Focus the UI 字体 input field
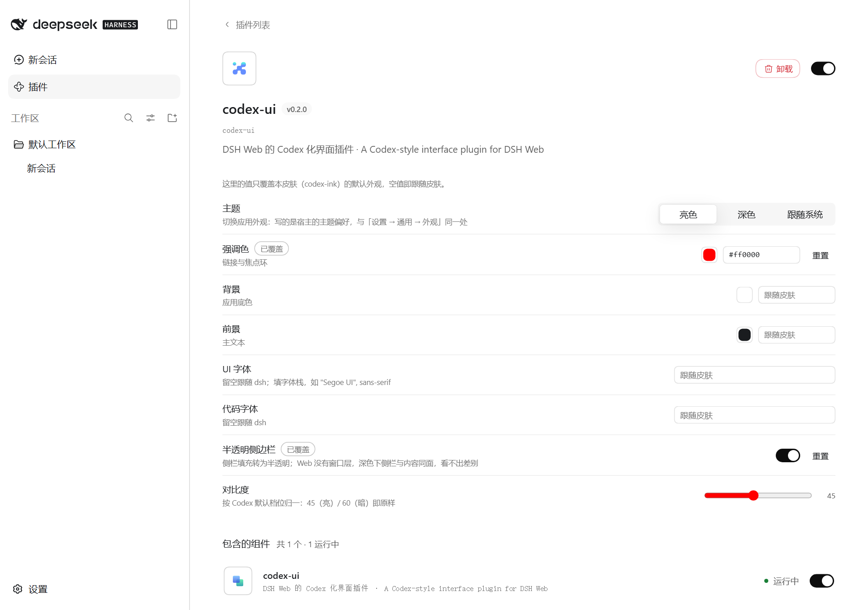Image resolution: width=868 pixels, height=610 pixels. pyautogui.click(x=755, y=375)
